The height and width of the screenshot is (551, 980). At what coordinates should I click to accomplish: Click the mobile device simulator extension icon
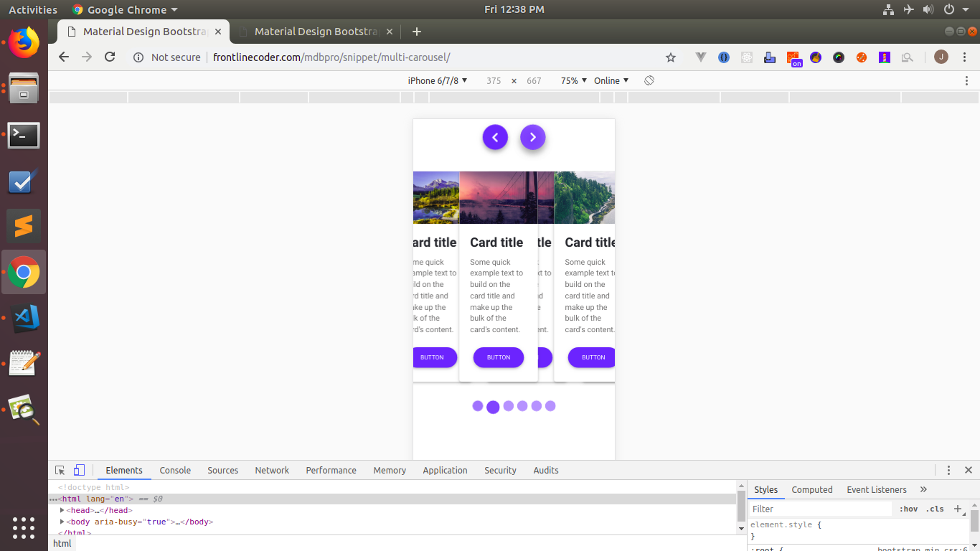(x=770, y=57)
